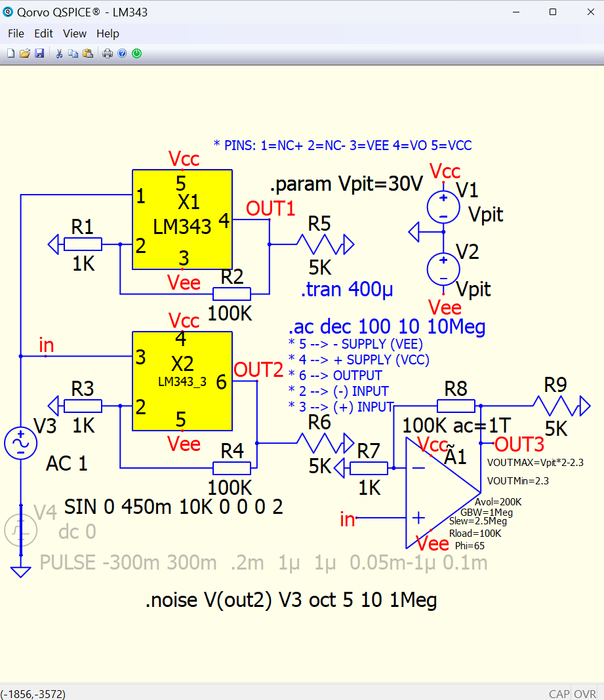Select the X2 LM343_3 component block
Image resolution: width=604 pixels, height=700 pixels.
pos(182,381)
